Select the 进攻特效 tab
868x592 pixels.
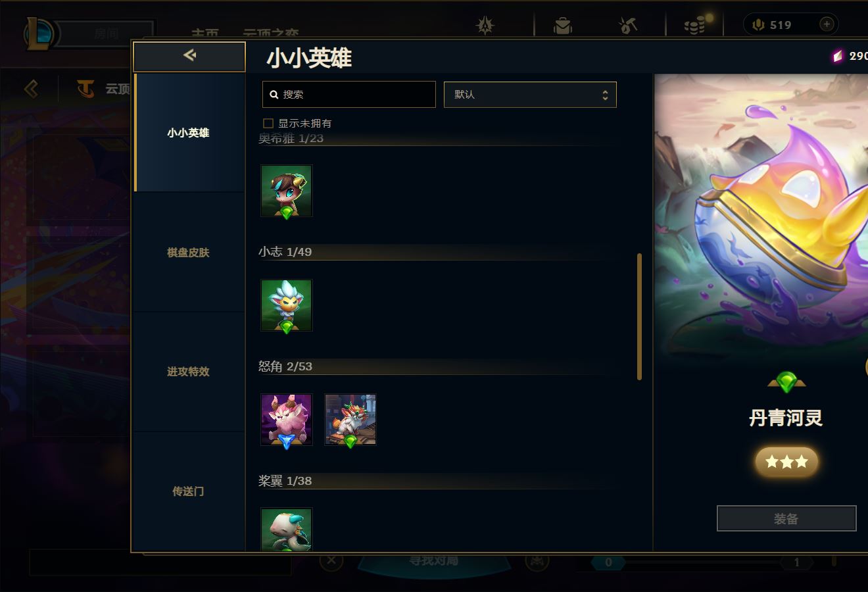tap(189, 372)
